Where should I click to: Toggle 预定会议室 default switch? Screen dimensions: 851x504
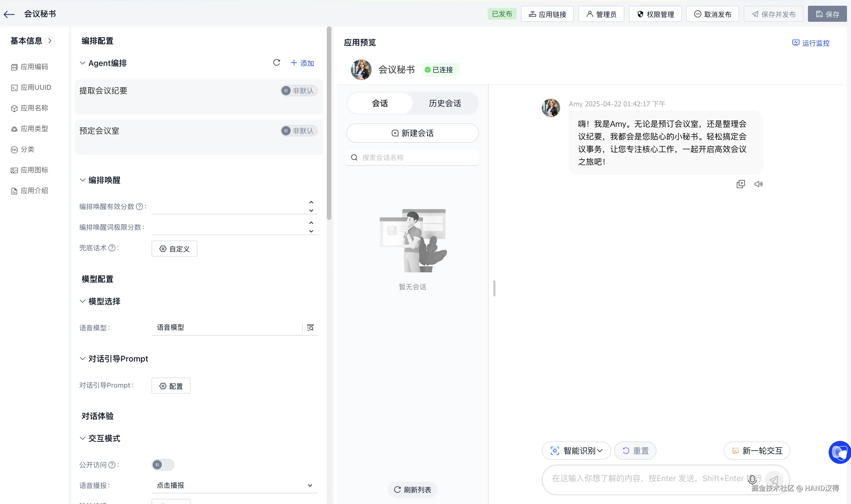298,131
